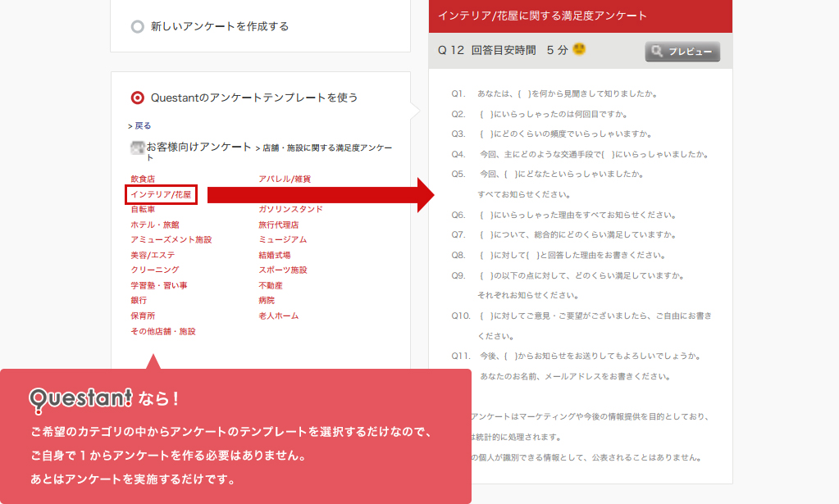Select 学習塾・習い事 template category

(x=159, y=285)
